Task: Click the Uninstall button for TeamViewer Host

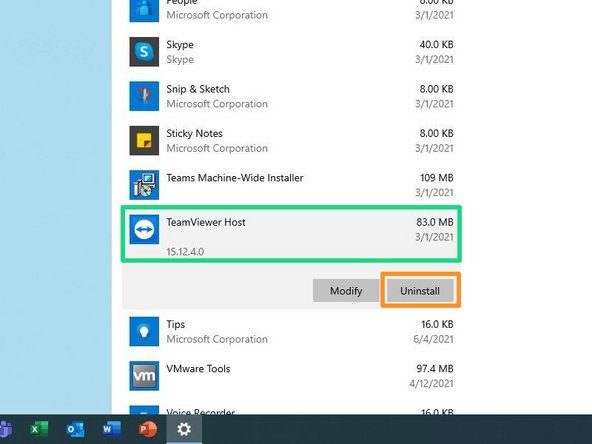Action: [x=420, y=291]
